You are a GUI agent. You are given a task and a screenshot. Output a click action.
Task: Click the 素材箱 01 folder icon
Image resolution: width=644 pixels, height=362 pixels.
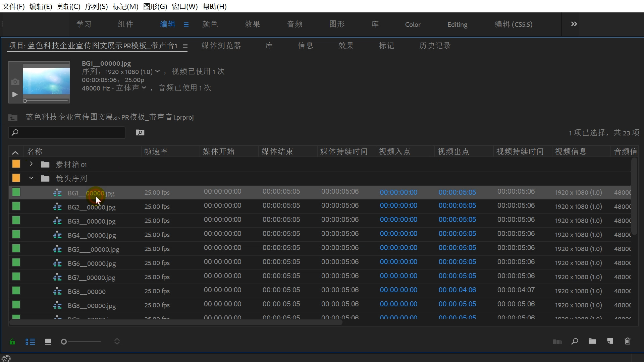45,165
